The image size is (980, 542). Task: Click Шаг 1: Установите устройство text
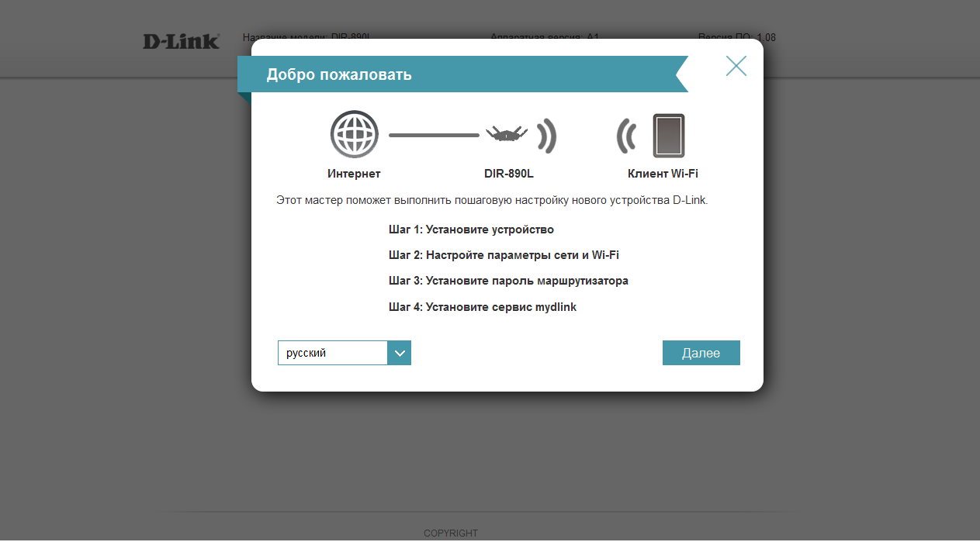click(471, 230)
